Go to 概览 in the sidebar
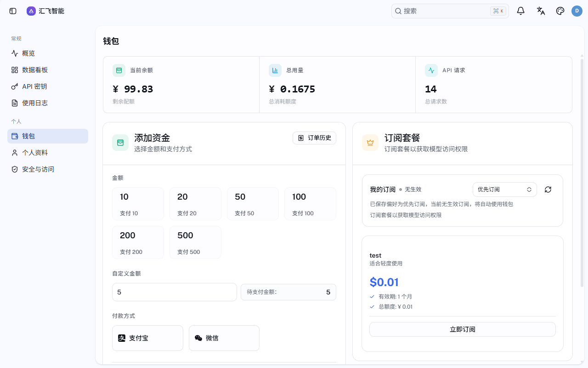Screen dimensions: 588x368 click(48, 53)
